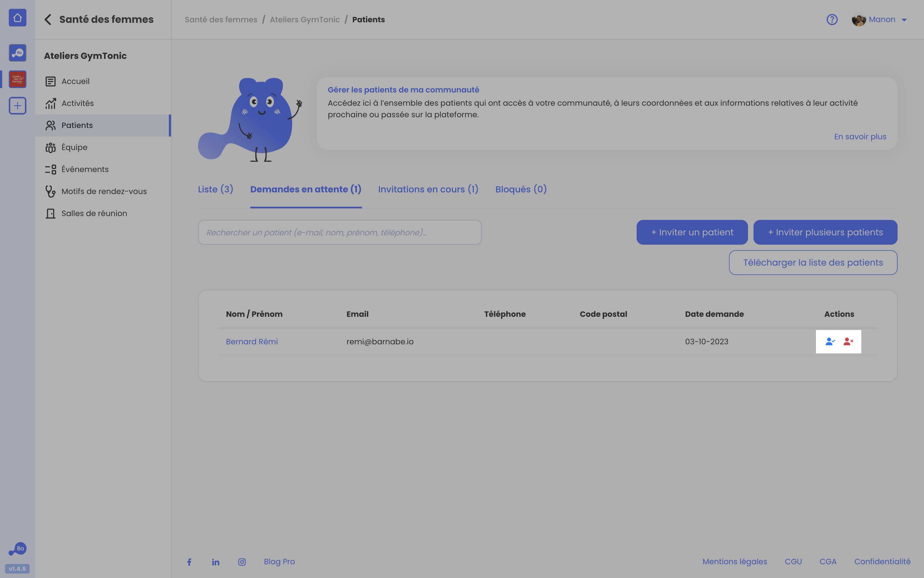
Task: Open the Mentions légales footer link
Action: pos(735,561)
